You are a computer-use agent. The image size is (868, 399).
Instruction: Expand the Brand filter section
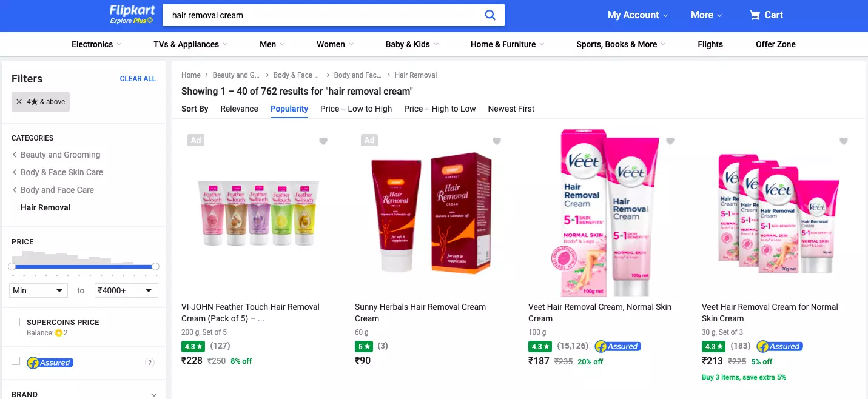(x=154, y=395)
